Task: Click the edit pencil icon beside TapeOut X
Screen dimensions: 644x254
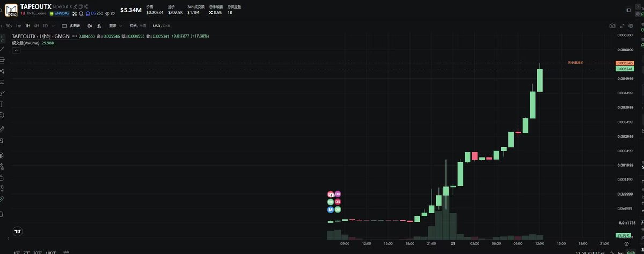Action: [x=75, y=6]
